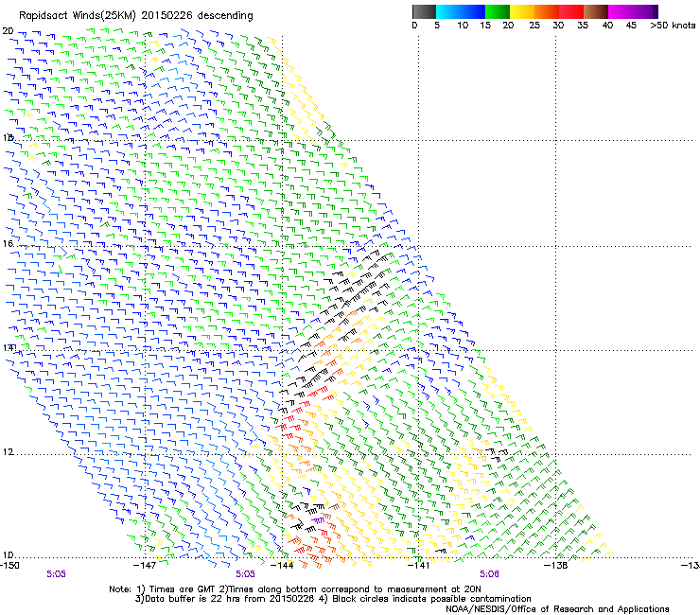
Task: Click the latitude label '20' on the left axis
Action: pyautogui.click(x=8, y=31)
